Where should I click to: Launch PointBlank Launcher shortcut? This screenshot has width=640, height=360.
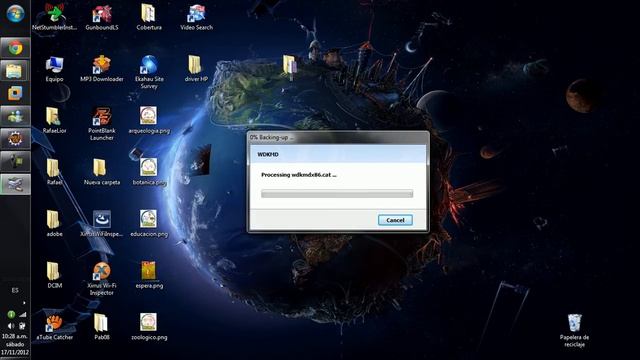[102, 124]
